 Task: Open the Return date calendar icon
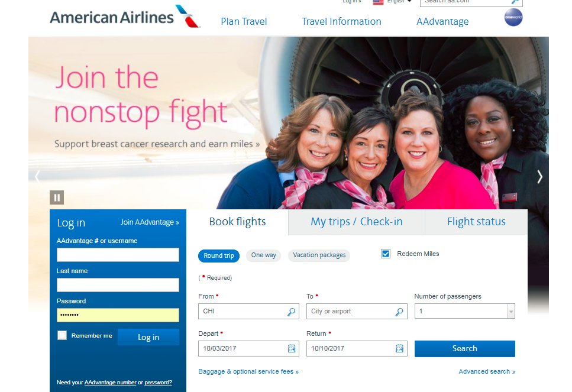click(399, 348)
